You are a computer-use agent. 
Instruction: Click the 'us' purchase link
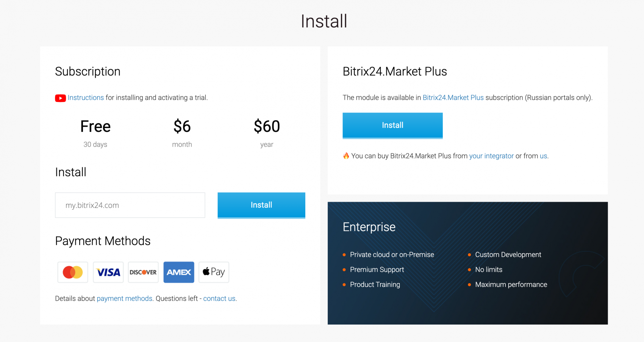coord(543,156)
